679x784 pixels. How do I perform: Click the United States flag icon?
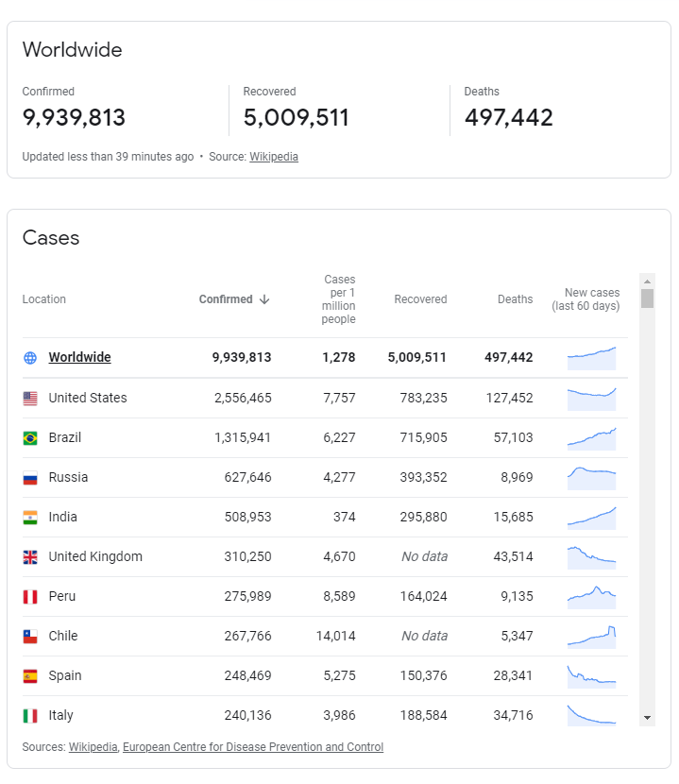30,399
